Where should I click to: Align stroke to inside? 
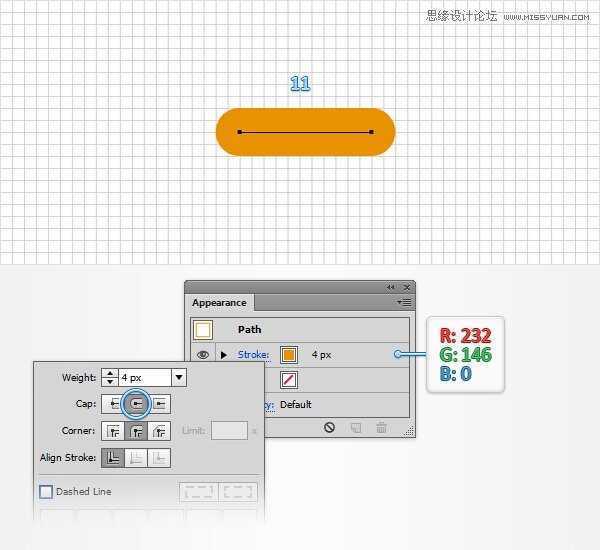[136, 458]
